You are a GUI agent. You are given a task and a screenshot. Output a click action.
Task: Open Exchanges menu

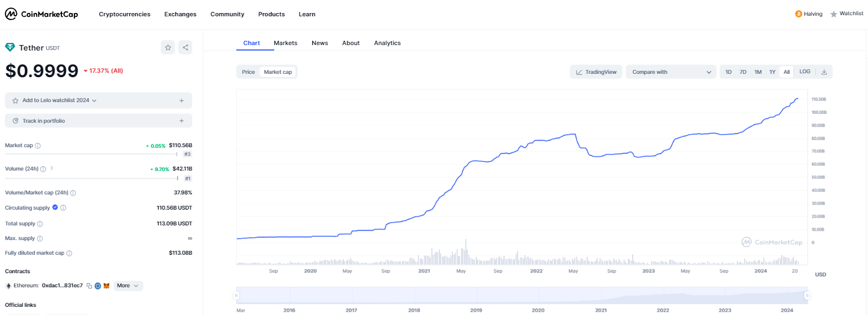[x=180, y=14]
